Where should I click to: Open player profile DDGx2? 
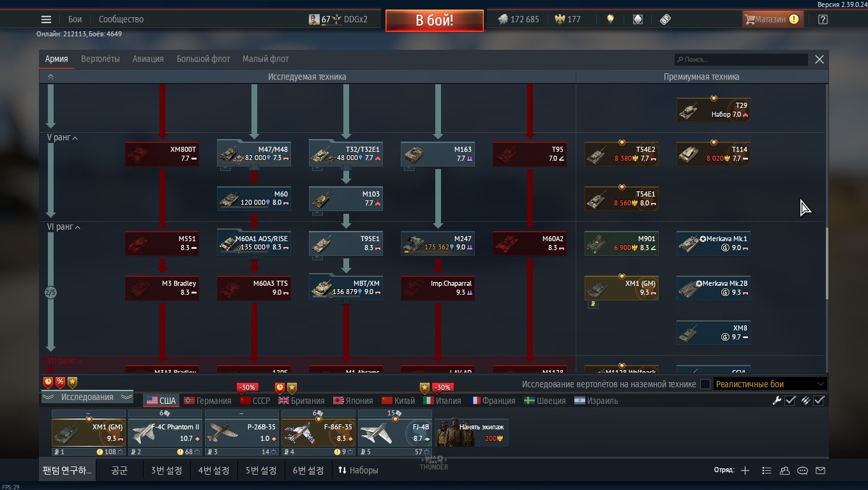[x=338, y=19]
